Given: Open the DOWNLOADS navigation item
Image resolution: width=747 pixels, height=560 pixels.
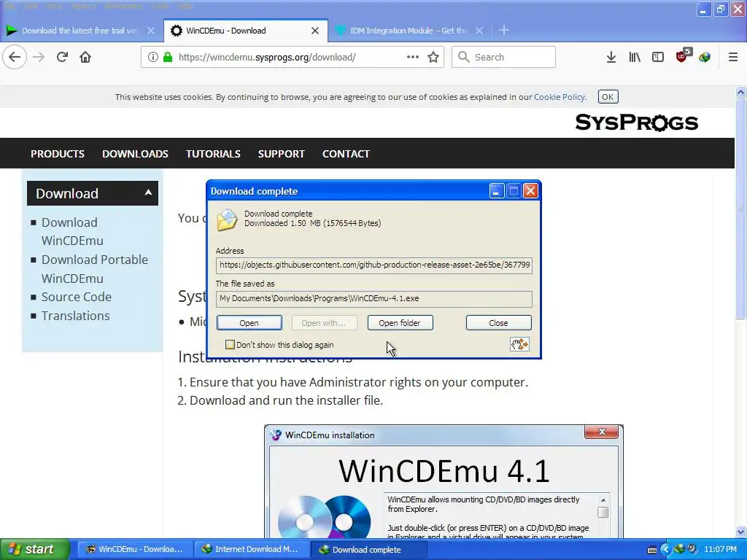Looking at the screenshot, I should [x=135, y=154].
